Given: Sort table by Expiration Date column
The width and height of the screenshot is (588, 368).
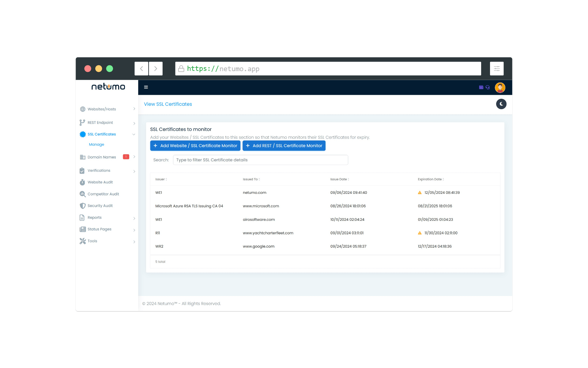Looking at the screenshot, I should 431,179.
